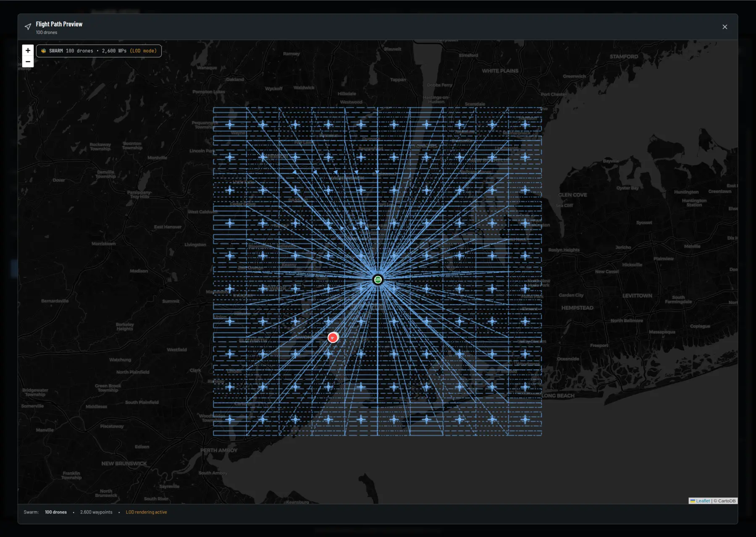Click the WHITE PLAINS map label
This screenshot has height=537, width=756.
(x=500, y=71)
